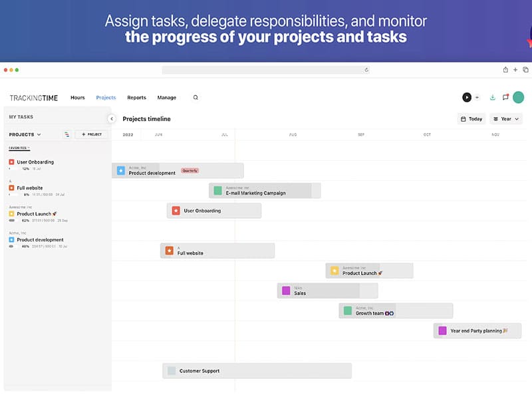Switch to the Reports tab
The height and width of the screenshot is (399, 532).
tap(136, 98)
